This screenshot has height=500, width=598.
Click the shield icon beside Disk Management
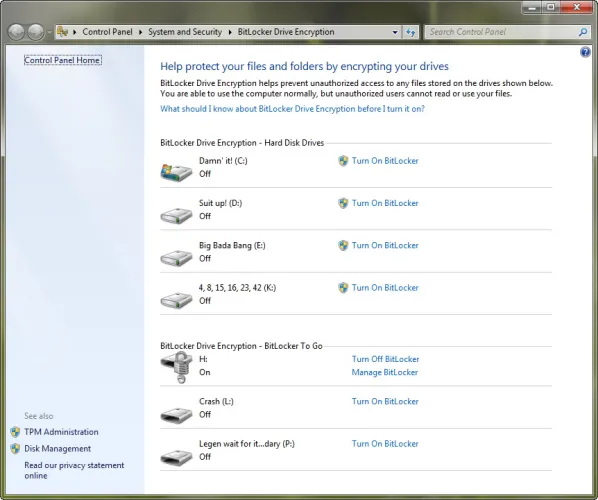tap(15, 449)
